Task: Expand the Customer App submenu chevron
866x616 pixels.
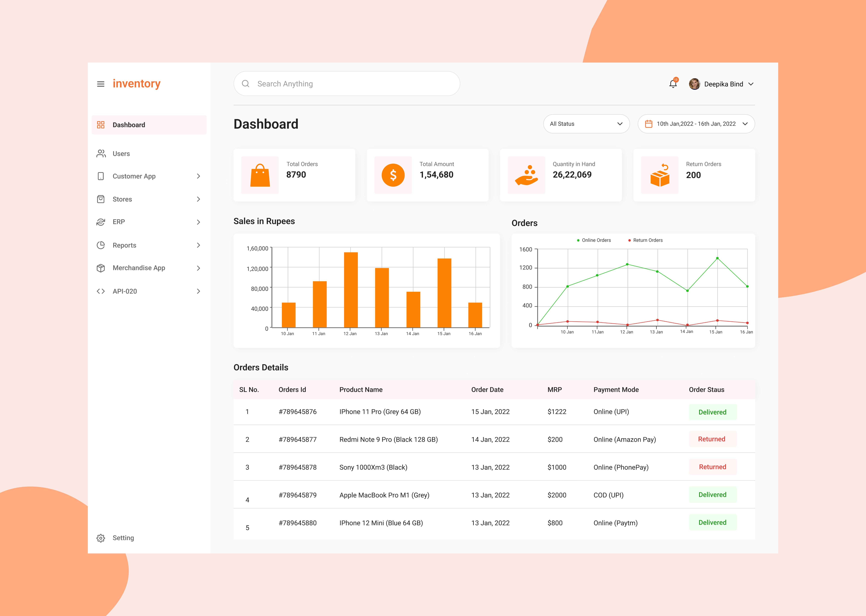Action: tap(198, 176)
